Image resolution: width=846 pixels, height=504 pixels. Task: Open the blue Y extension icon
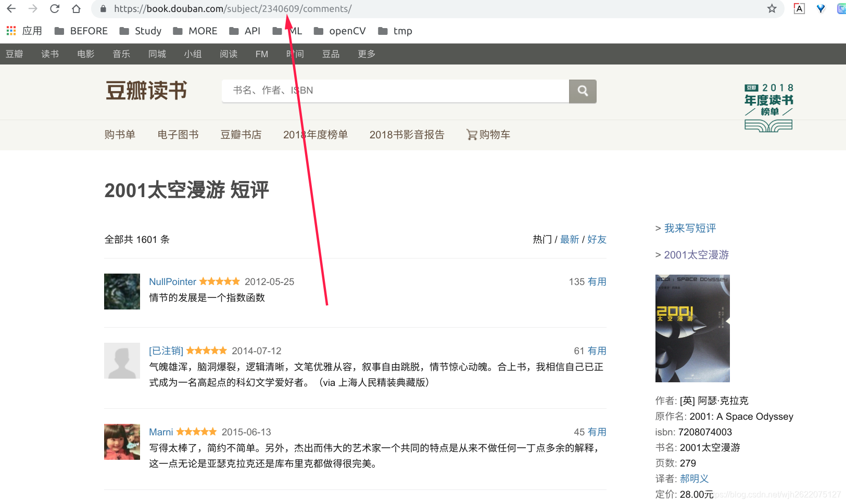pos(821,8)
